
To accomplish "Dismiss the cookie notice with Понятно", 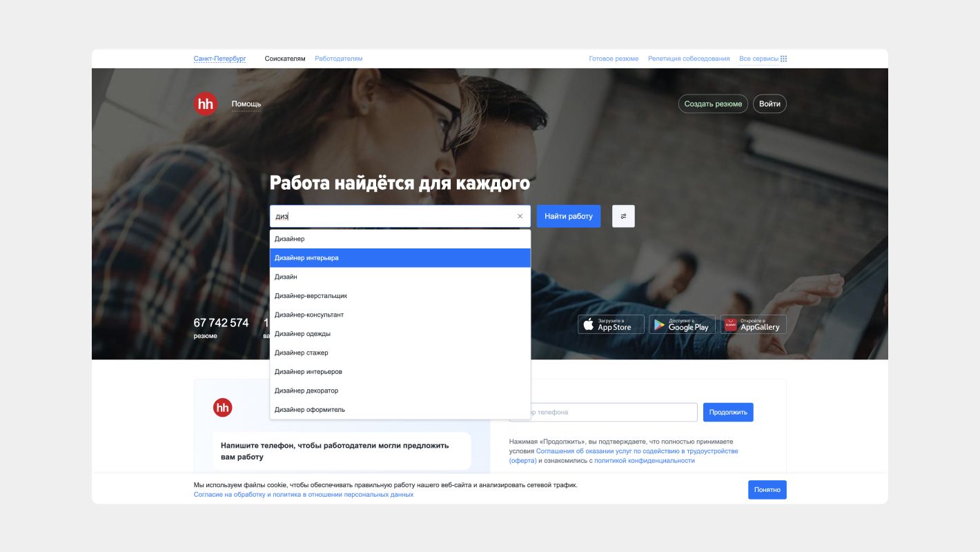I will [x=767, y=489].
